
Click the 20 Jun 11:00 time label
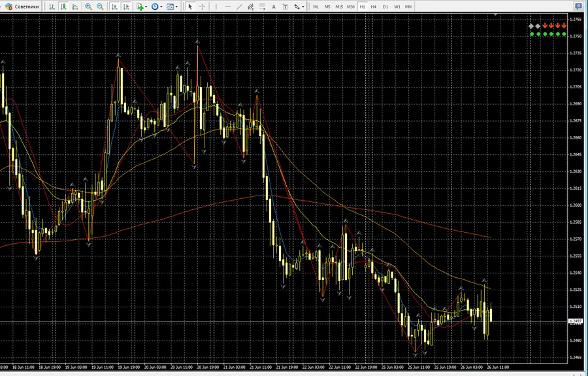[182, 367]
